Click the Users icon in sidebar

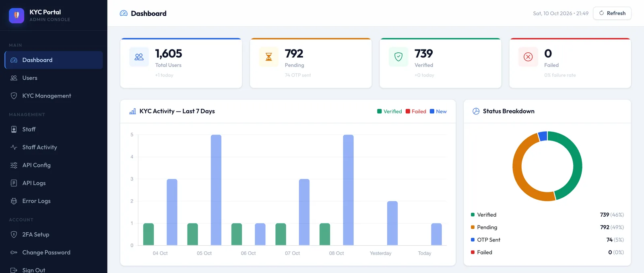click(14, 78)
